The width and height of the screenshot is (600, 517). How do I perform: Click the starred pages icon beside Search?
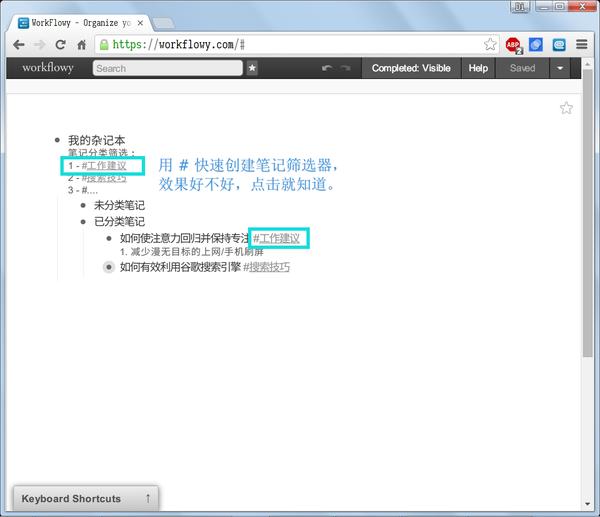point(252,68)
